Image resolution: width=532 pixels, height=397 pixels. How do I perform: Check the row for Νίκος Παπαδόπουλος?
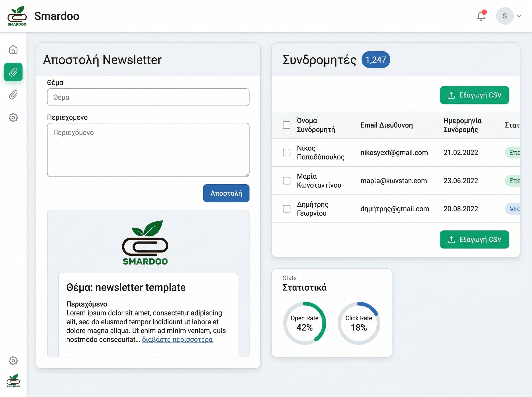tap(287, 153)
